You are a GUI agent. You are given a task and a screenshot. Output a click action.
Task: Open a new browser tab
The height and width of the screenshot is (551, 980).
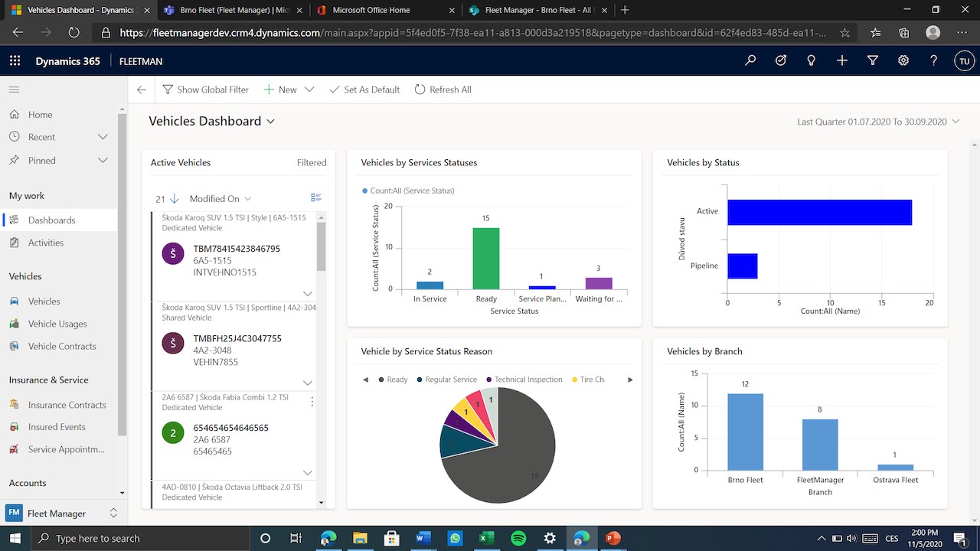click(x=625, y=10)
